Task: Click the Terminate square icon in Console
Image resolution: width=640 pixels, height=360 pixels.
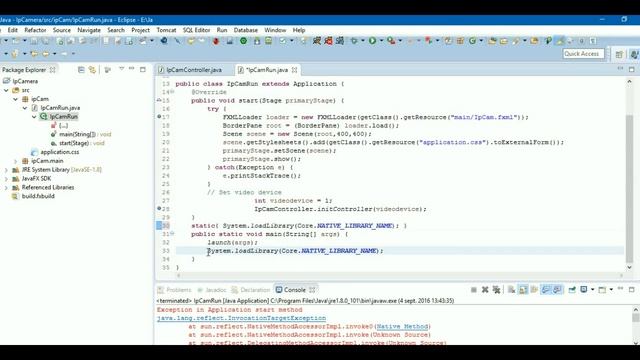Action: [x=473, y=290]
